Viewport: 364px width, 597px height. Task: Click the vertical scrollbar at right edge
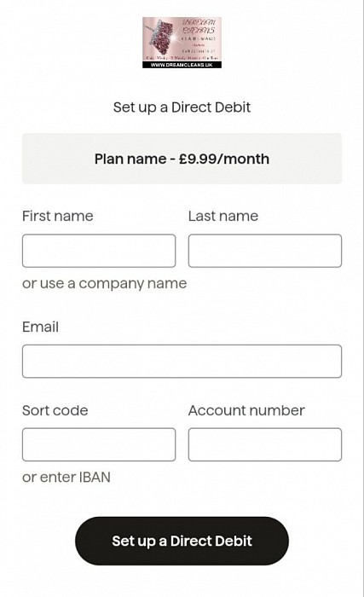pos(362,298)
